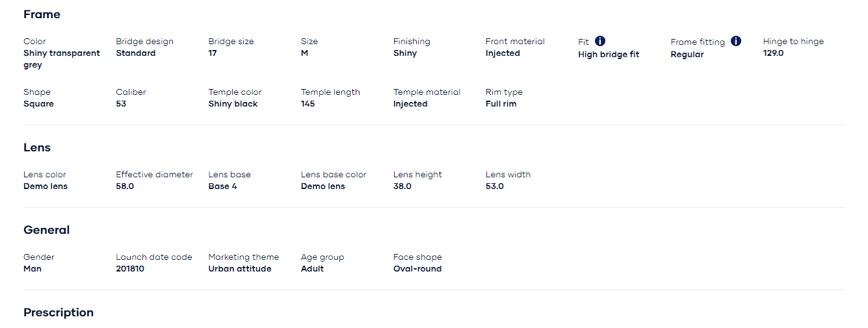This screenshot has width=868, height=328.
Task: Select the Shiny black temple color value
Action: tap(233, 104)
